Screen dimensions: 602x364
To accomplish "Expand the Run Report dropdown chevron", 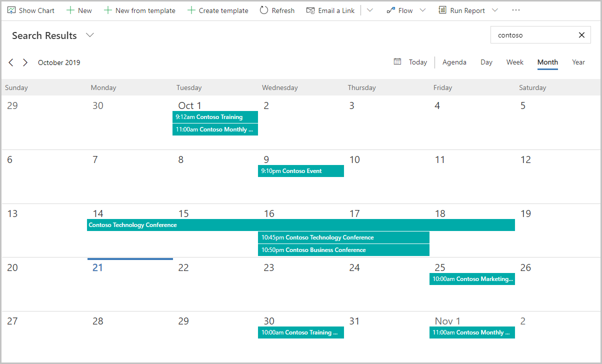I will [495, 10].
